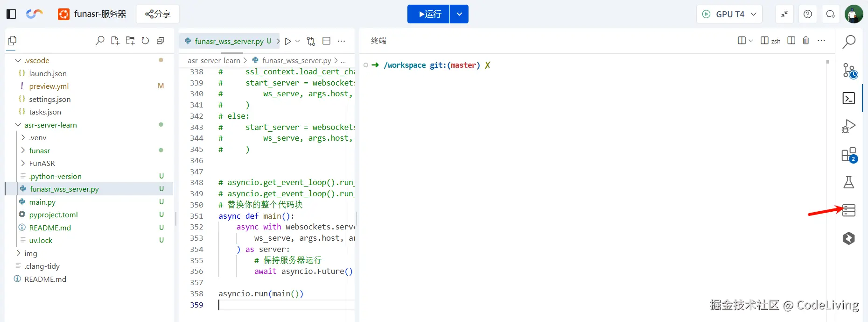This screenshot has width=868, height=322.
Task: Open the source control changes icon in editor
Action: coord(311,41)
